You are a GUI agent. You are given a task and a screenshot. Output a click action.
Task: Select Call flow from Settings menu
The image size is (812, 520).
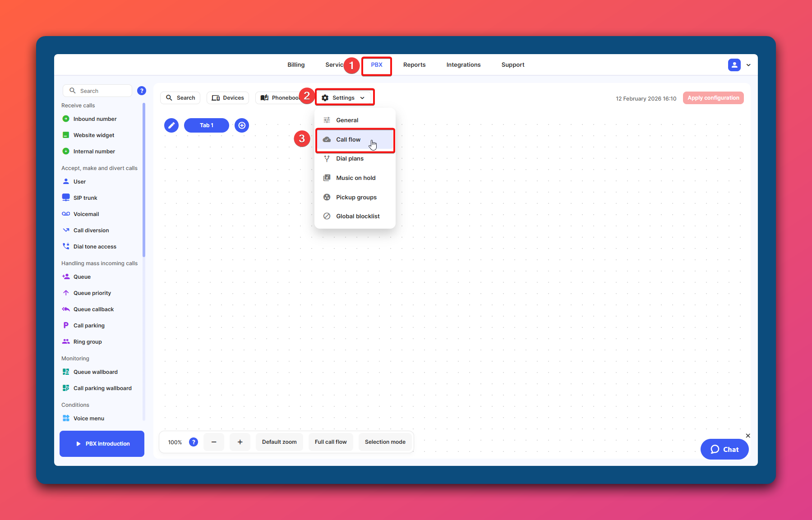348,140
